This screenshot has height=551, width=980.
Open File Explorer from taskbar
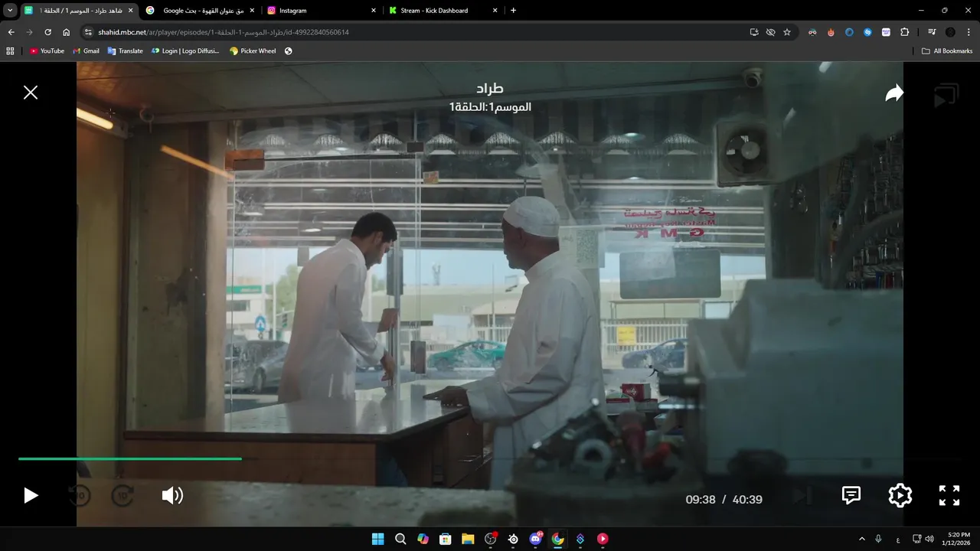click(x=468, y=539)
